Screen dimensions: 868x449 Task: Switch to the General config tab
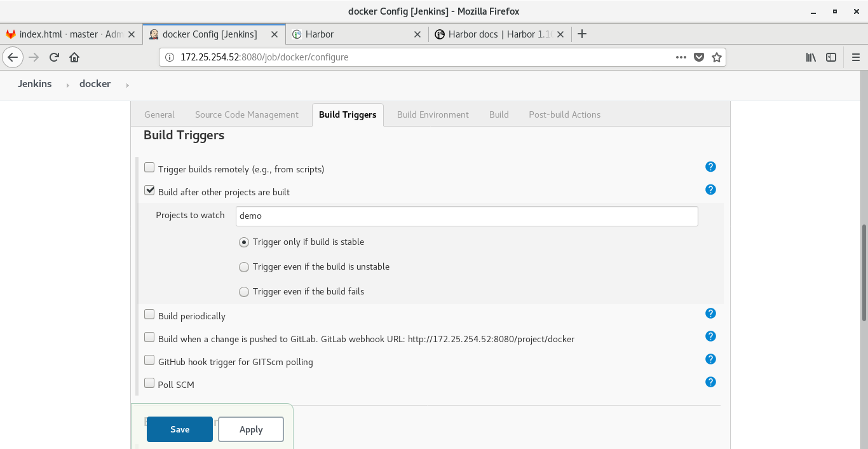pyautogui.click(x=159, y=114)
